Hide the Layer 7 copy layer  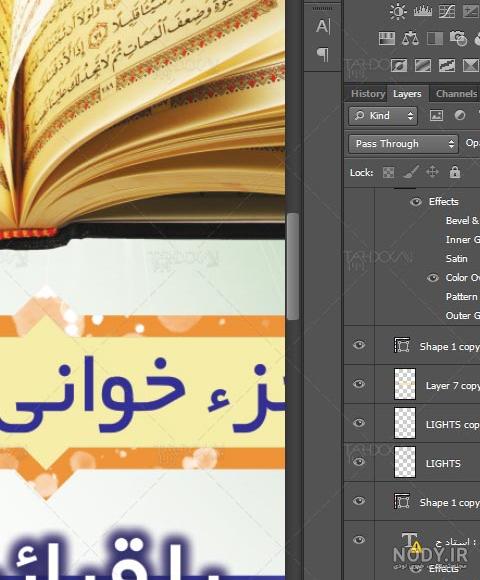tap(359, 384)
